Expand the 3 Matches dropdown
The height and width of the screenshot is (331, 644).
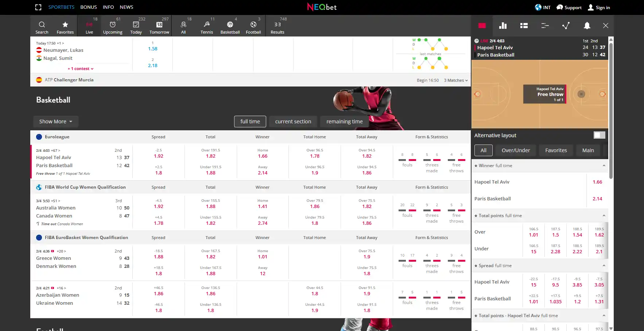coord(455,80)
